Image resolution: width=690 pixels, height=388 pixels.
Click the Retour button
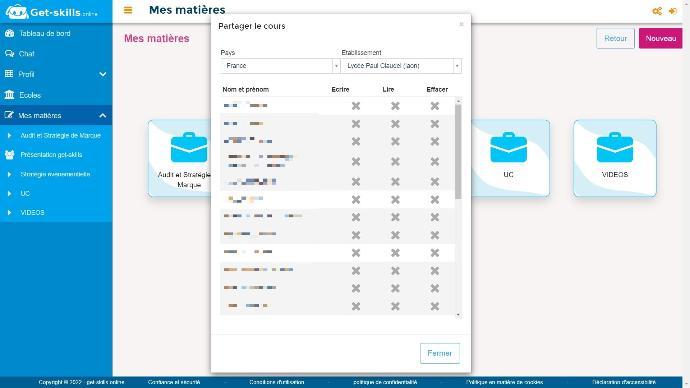click(615, 38)
